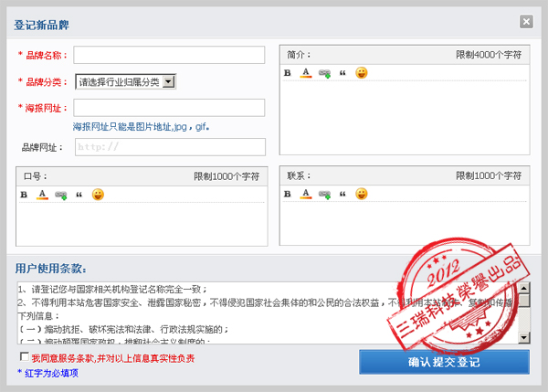Click inside the 口号 text area

(142, 224)
